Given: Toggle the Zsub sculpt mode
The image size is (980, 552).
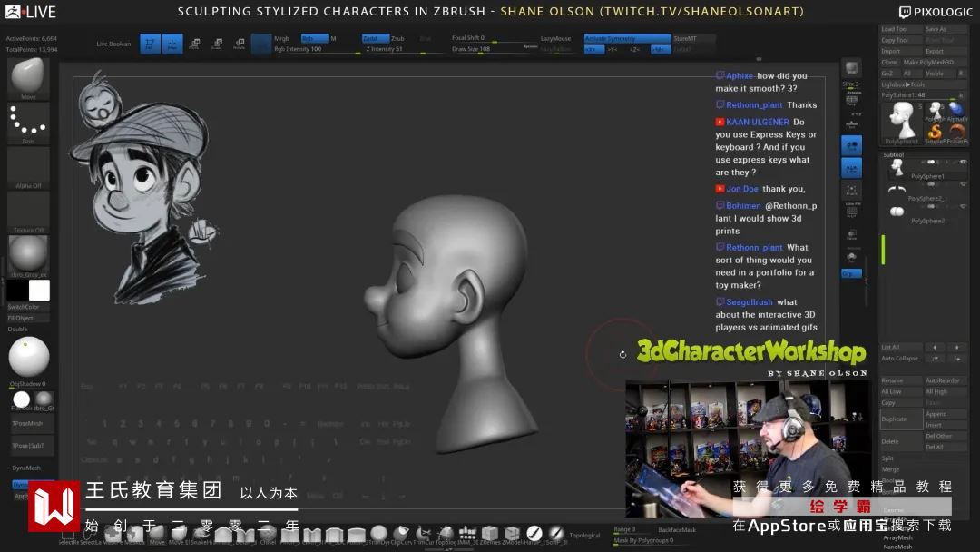Looking at the screenshot, I should [x=398, y=38].
